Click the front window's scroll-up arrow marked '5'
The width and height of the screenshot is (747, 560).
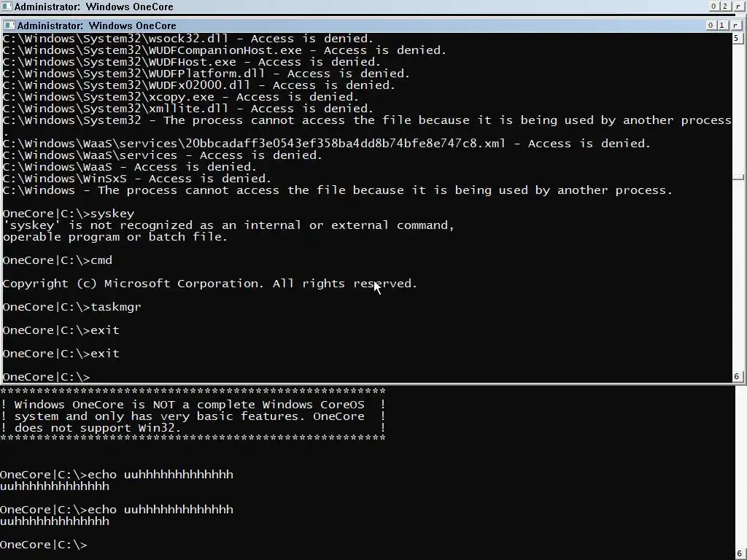click(x=737, y=38)
